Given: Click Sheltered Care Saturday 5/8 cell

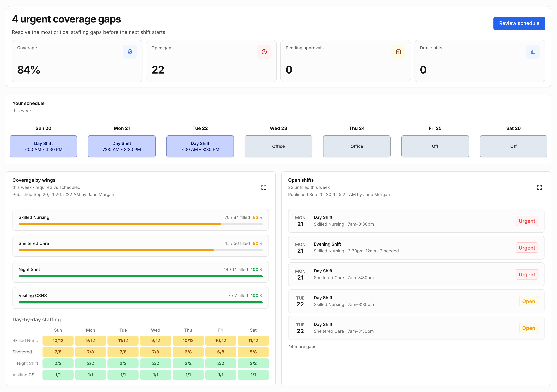Looking at the screenshot, I should pos(253,352).
